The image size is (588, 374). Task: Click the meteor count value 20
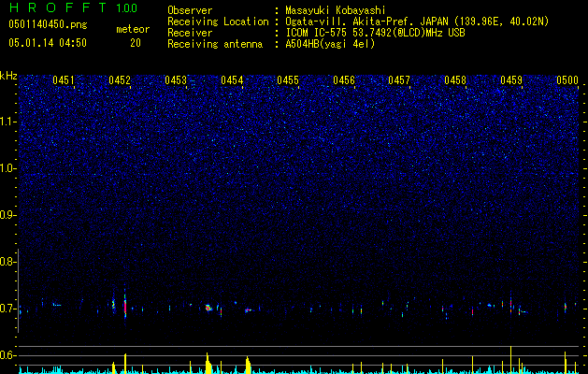pos(136,43)
